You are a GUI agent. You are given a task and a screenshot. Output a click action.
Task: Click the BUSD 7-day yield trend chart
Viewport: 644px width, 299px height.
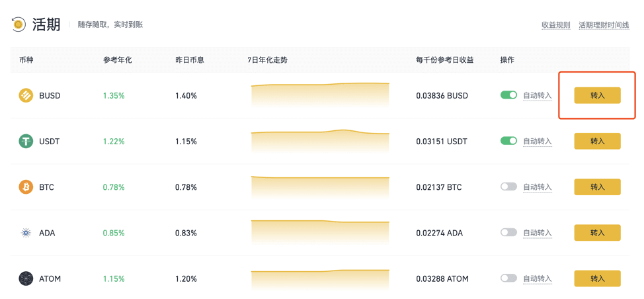(320, 95)
